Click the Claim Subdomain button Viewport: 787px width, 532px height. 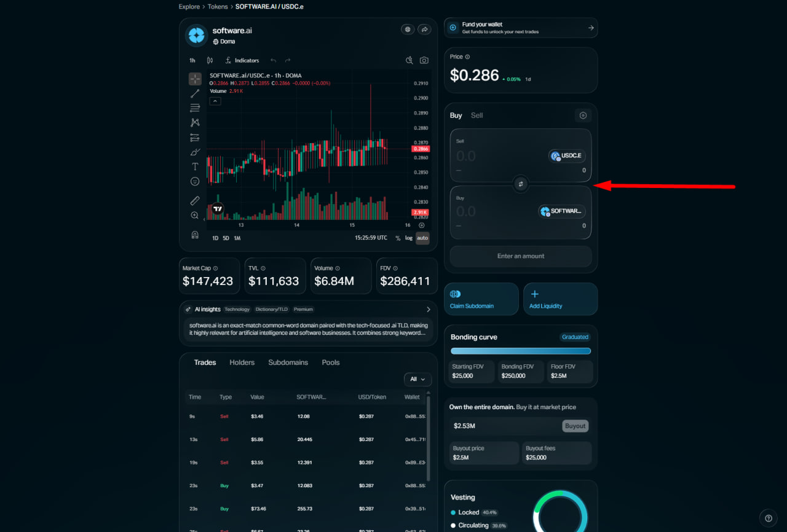pyautogui.click(x=481, y=299)
